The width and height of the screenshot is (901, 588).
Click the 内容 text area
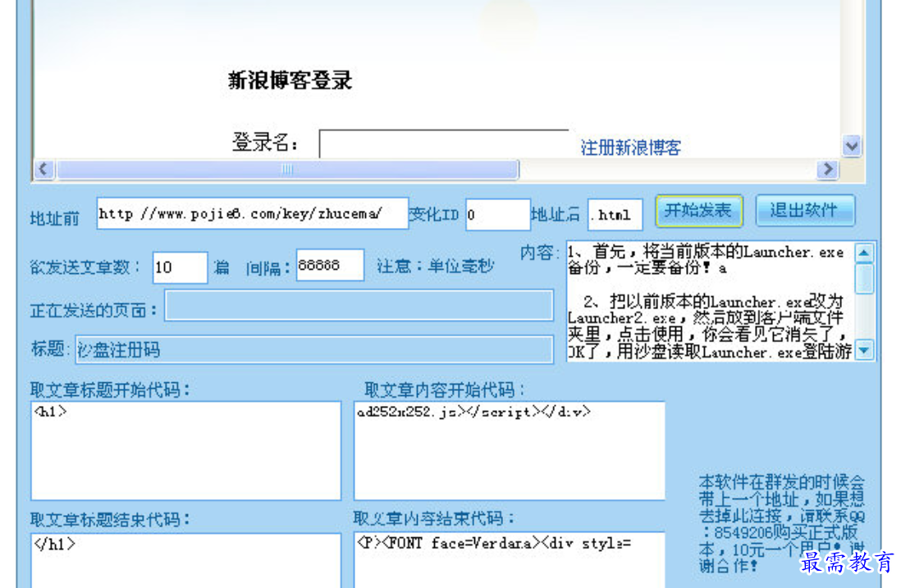tap(711, 301)
